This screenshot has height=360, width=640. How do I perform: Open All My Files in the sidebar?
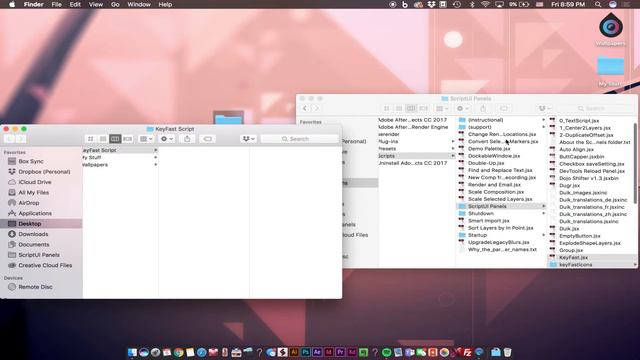point(33,192)
